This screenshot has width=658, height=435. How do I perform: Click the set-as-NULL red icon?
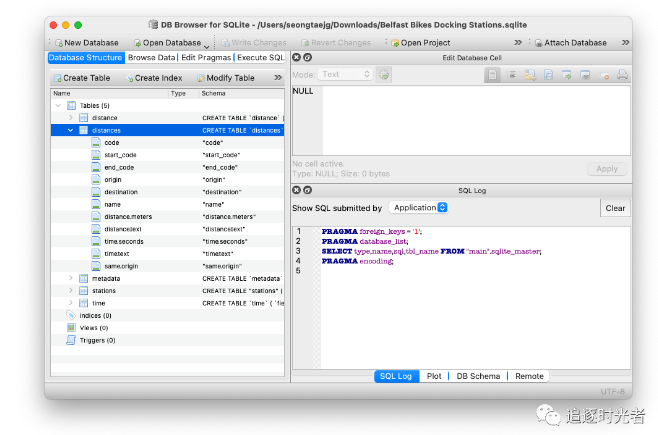pos(604,76)
